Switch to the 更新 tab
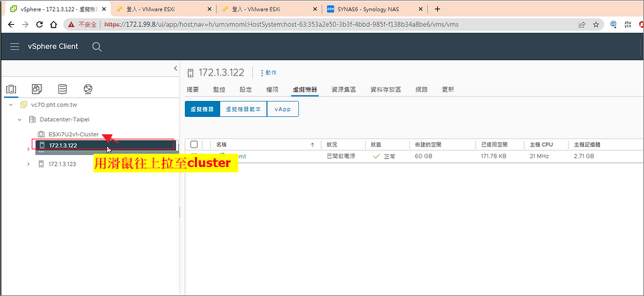 448,90
